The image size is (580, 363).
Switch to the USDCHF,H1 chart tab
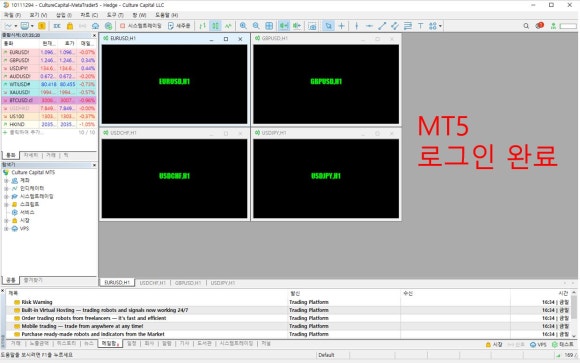(152, 283)
